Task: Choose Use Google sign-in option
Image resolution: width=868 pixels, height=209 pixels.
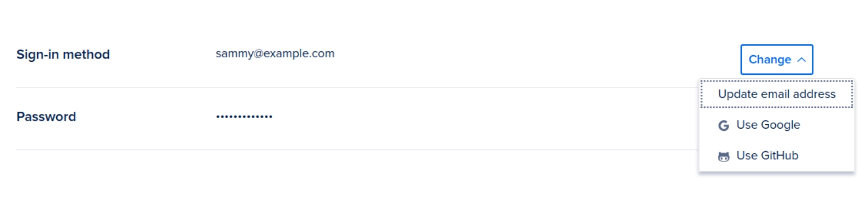Action: [x=776, y=125]
